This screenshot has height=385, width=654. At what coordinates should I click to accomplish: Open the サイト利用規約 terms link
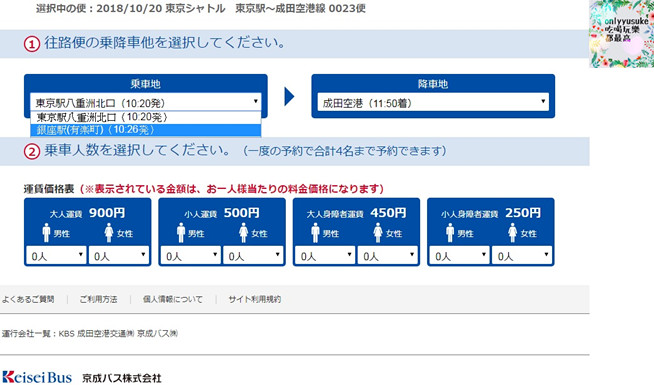(x=254, y=299)
